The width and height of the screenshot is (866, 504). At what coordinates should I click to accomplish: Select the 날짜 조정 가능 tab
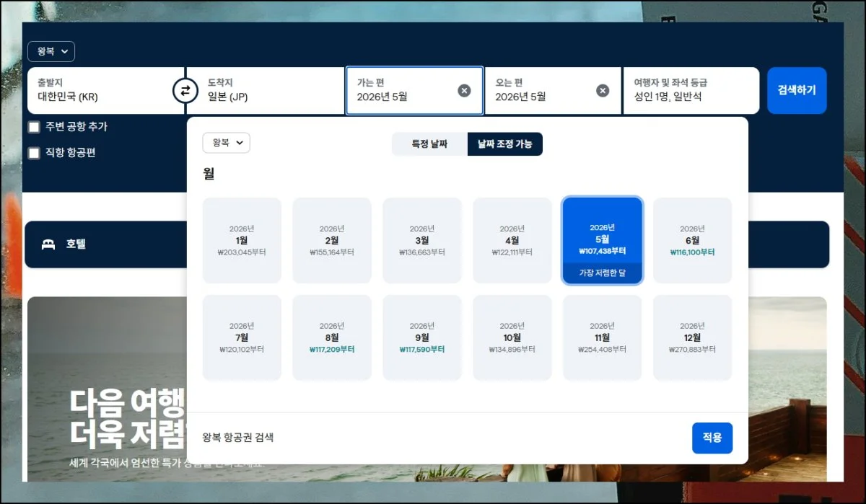pos(504,144)
